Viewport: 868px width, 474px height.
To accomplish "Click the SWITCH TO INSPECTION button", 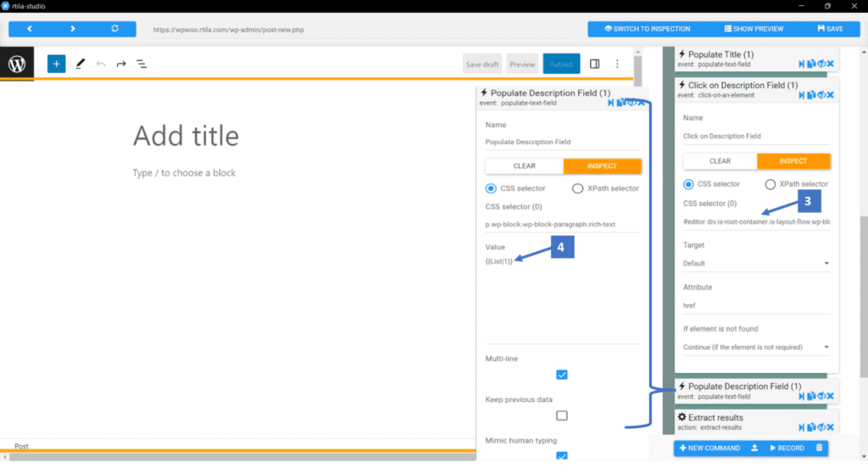I will pos(647,29).
